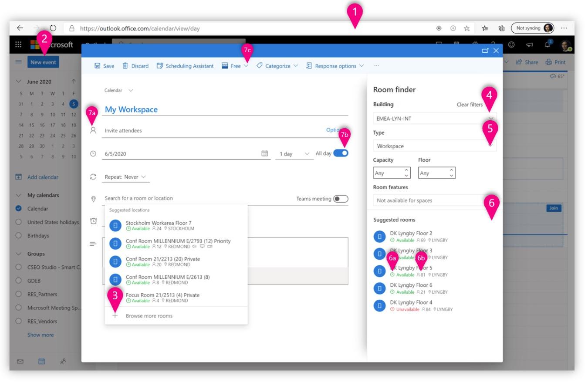Click the browser back arrow
The height and width of the screenshot is (383, 588).
(x=20, y=28)
